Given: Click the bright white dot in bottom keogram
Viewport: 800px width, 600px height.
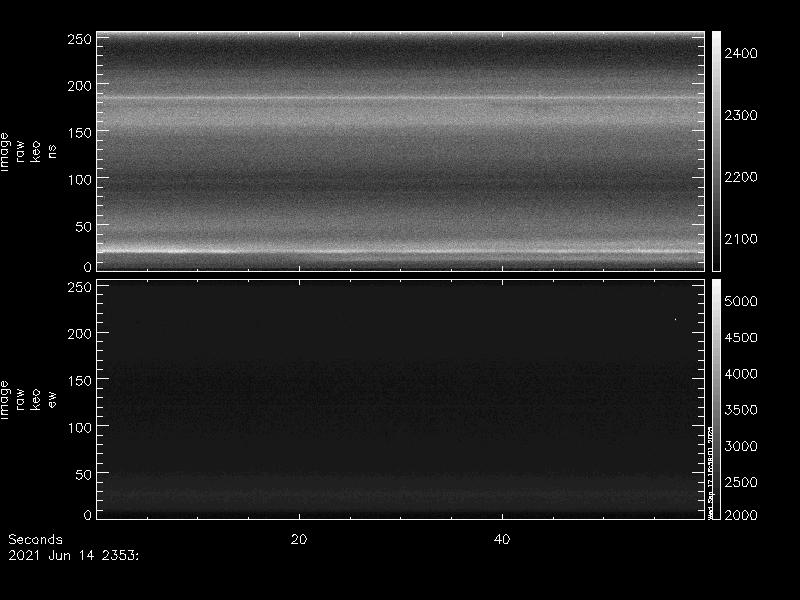Looking at the screenshot, I should tap(675, 320).
